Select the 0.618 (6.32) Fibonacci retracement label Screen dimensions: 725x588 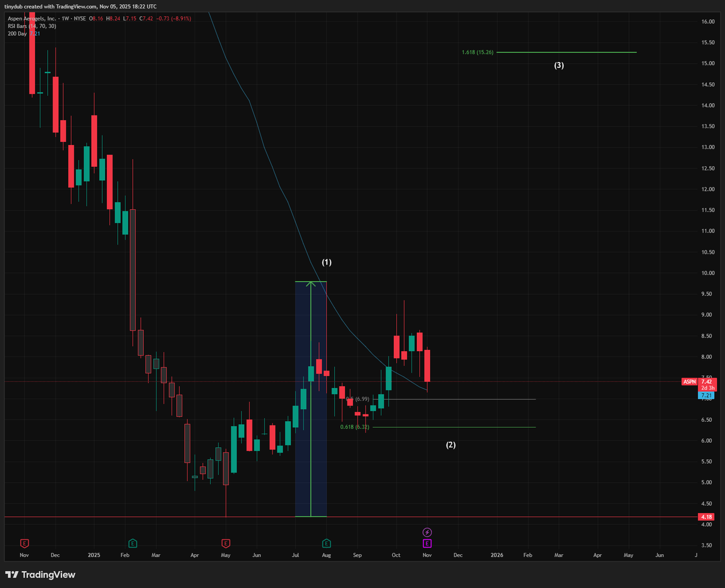click(355, 427)
